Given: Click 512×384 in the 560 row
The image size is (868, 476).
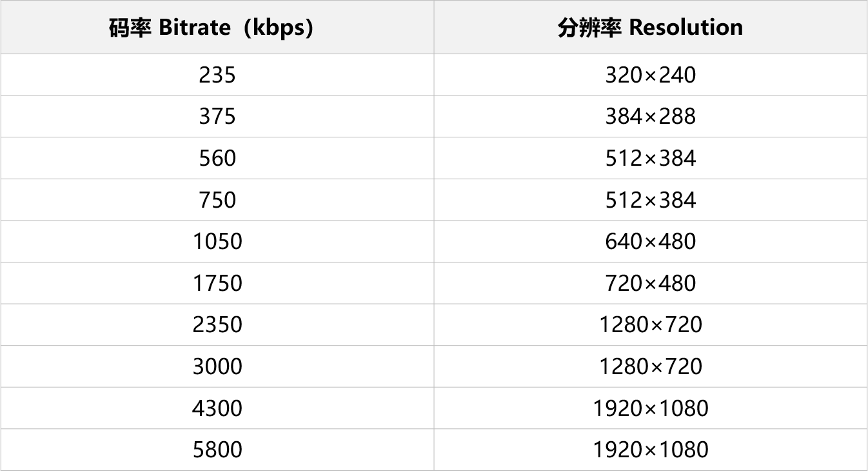Looking at the screenshot, I should click(x=650, y=159).
